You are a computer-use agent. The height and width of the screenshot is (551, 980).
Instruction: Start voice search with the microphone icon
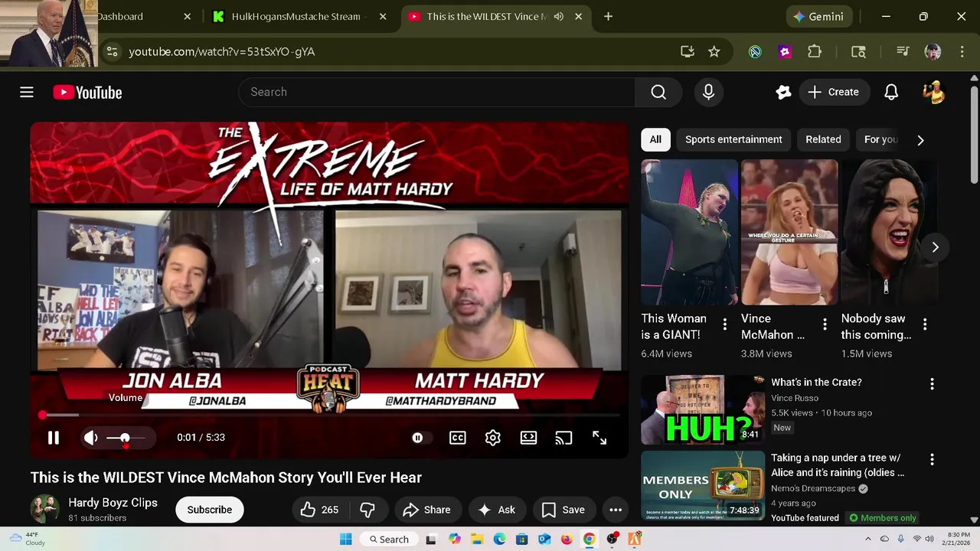point(708,92)
